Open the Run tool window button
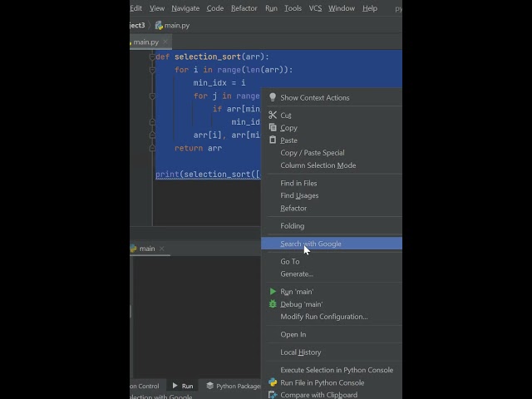Viewport: 532px width, 399px height. click(183, 386)
